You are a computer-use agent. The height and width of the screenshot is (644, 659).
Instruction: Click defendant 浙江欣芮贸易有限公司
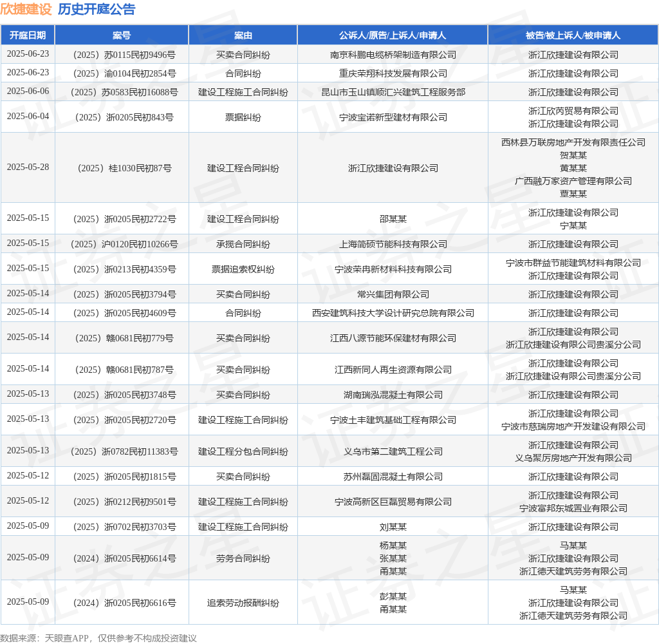[x=573, y=111]
